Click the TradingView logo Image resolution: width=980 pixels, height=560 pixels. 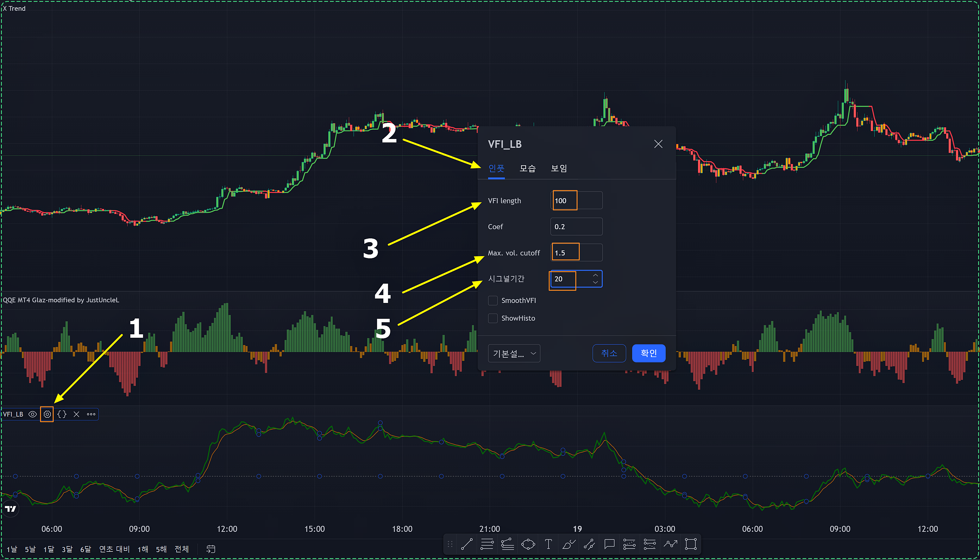point(10,509)
